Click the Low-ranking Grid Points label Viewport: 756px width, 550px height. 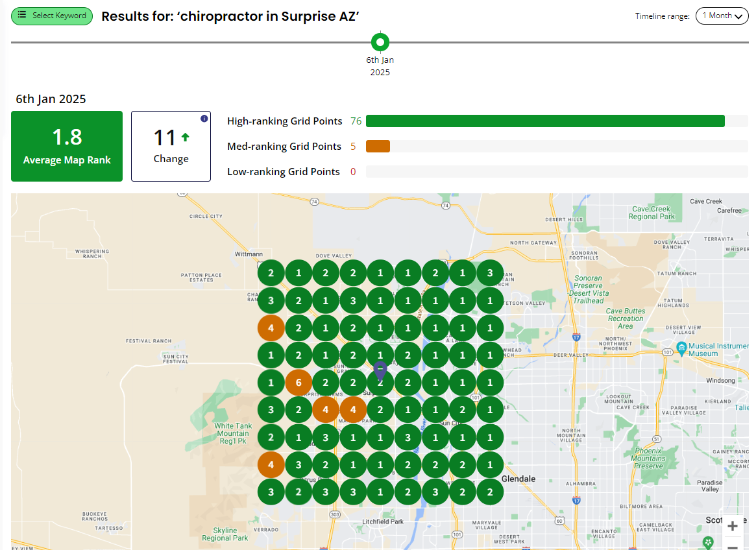tap(283, 172)
